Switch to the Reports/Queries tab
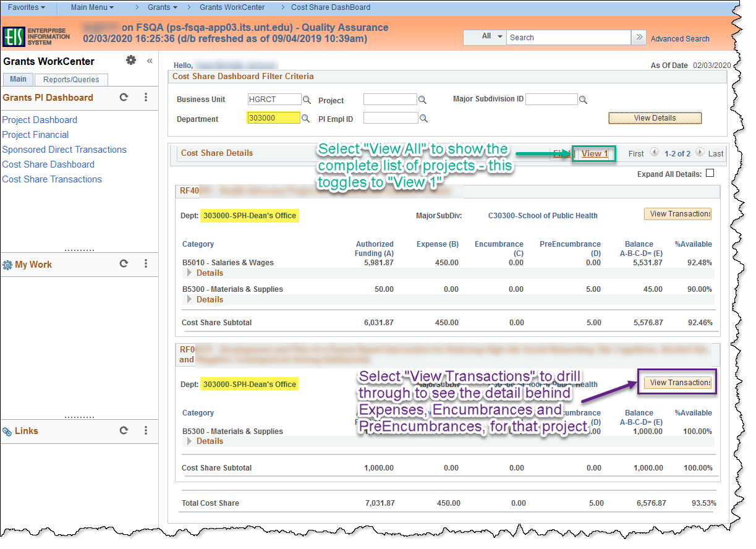This screenshot has height=549, width=756. pyautogui.click(x=70, y=79)
